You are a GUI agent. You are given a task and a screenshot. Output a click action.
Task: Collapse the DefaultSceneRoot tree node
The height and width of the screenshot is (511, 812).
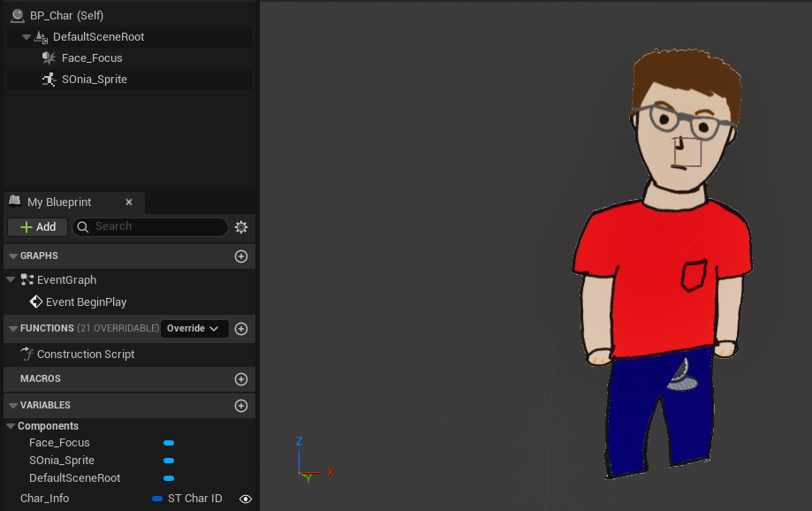(x=26, y=37)
